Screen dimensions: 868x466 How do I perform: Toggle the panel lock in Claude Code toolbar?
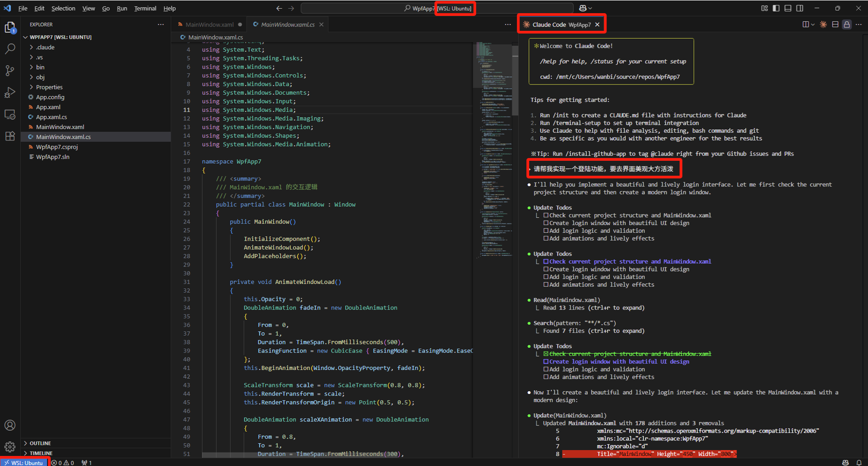click(846, 24)
